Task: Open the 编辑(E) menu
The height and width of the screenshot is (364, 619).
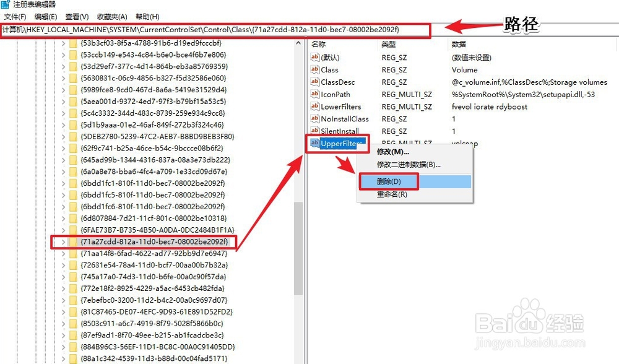Action: point(46,17)
